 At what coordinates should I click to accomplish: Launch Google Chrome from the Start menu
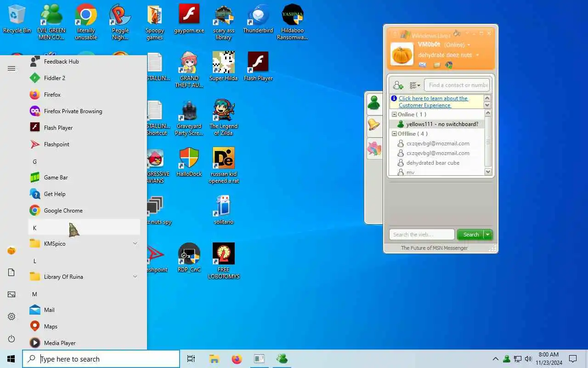(84, 211)
